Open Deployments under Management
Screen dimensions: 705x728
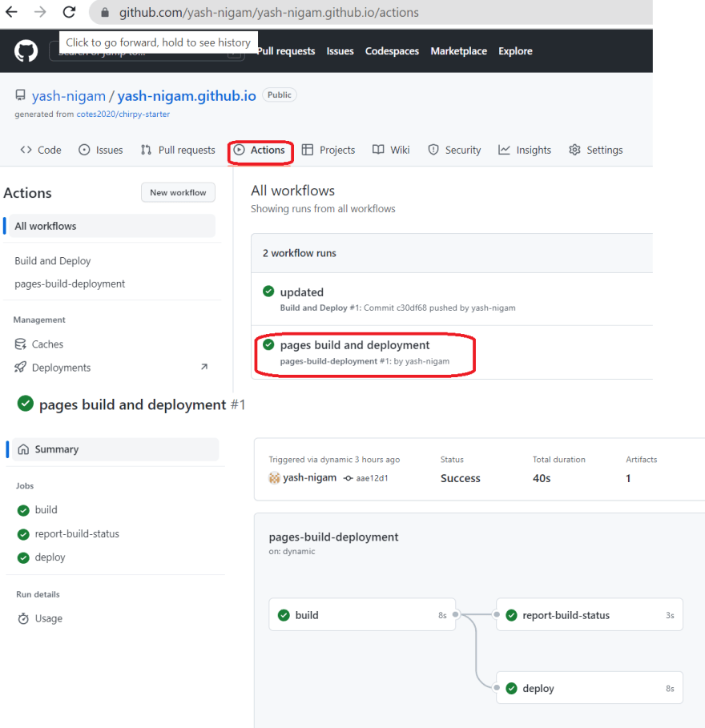pyautogui.click(x=62, y=368)
